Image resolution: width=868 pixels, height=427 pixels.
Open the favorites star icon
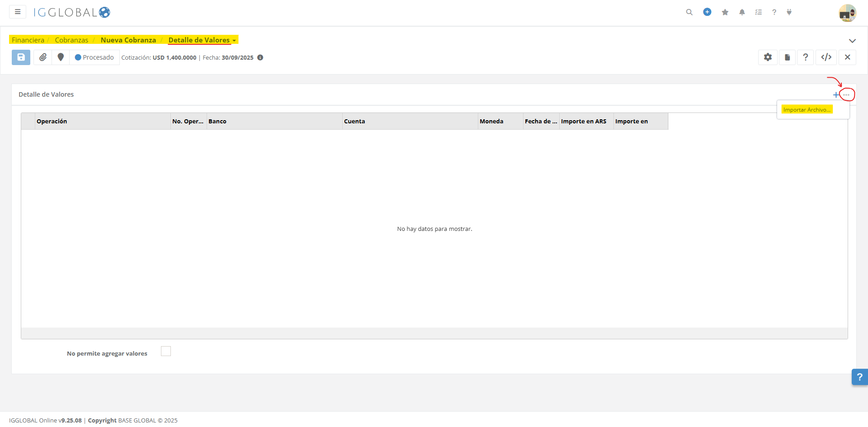(x=725, y=12)
